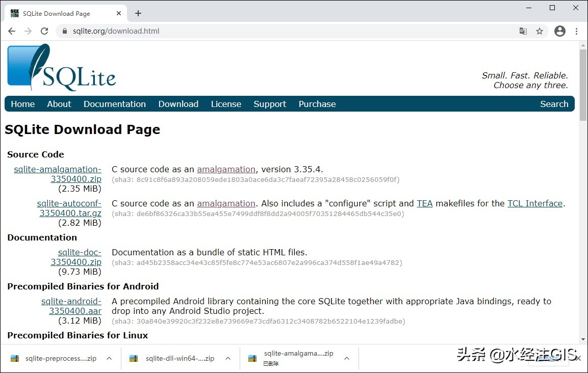Click the "Precompiled Binaries for Linux" heading
The height and width of the screenshot is (373, 588).
point(78,335)
